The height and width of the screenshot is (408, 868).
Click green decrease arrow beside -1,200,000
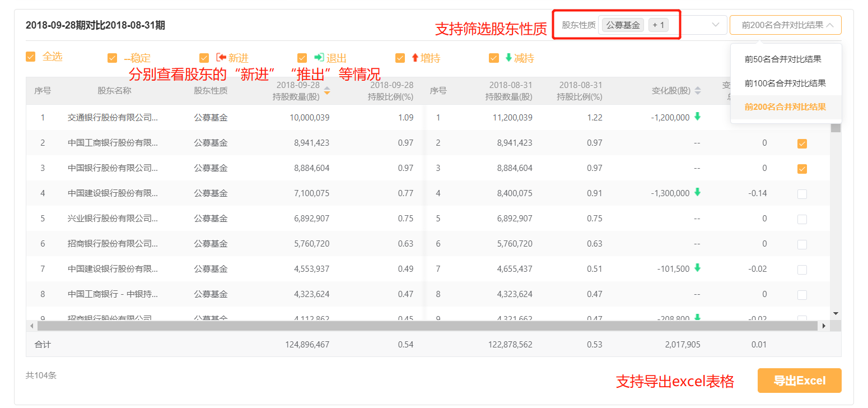pos(697,117)
